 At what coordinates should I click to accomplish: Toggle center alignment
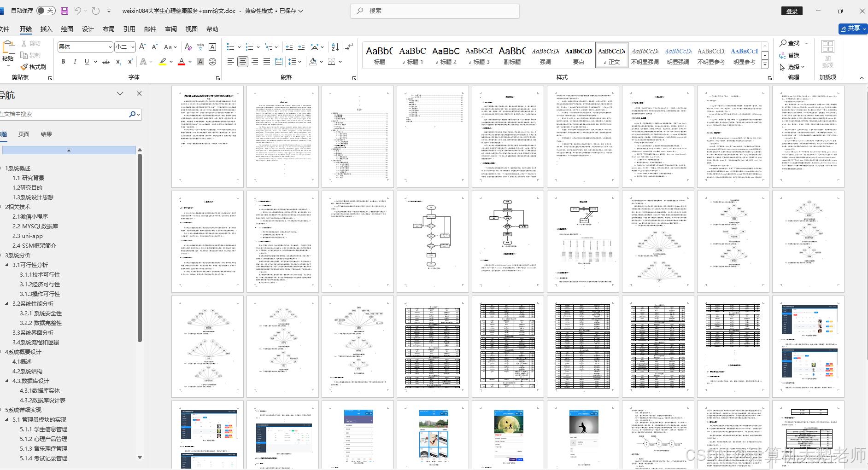tap(243, 62)
